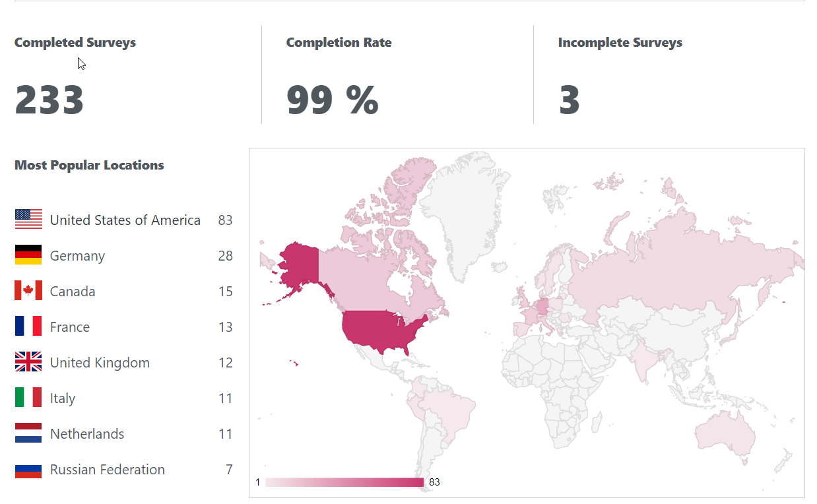The image size is (817, 504).
Task: Click the Most Popular Locations heading
Action: pos(89,165)
